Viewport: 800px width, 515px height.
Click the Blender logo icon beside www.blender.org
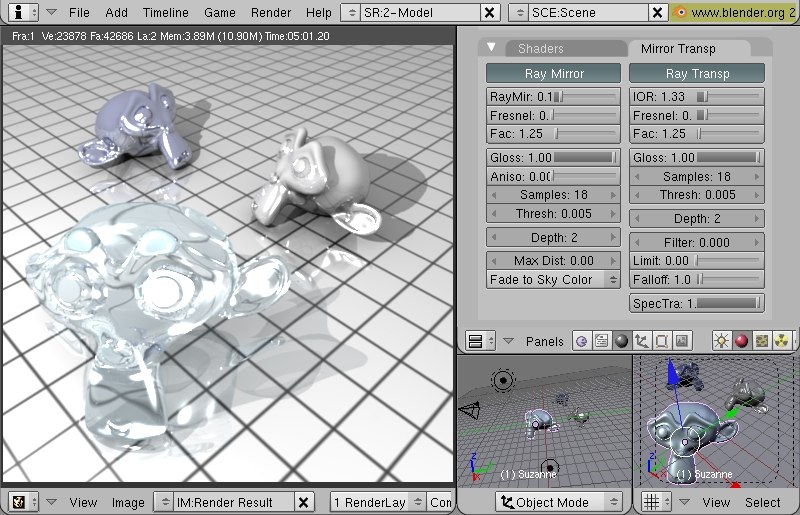[679, 12]
